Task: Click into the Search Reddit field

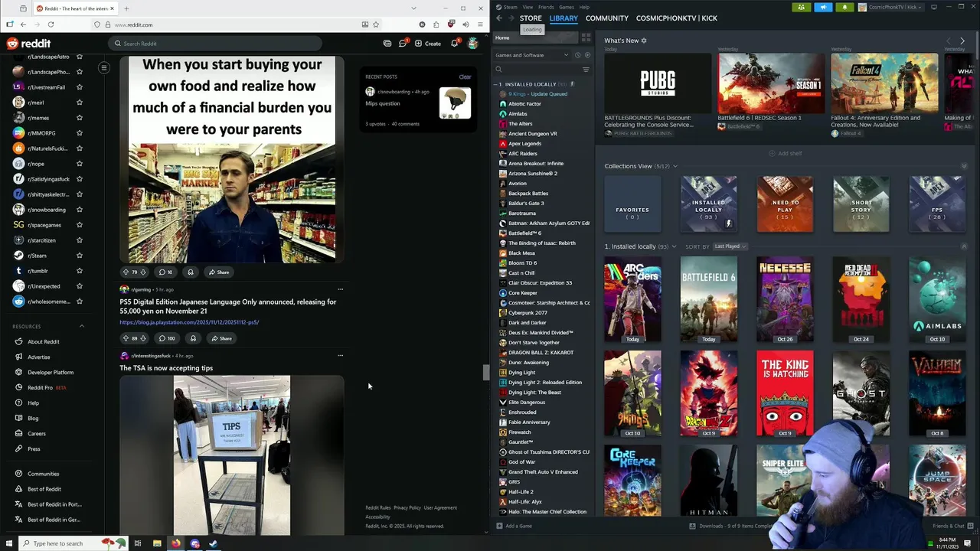Action: click(x=214, y=44)
